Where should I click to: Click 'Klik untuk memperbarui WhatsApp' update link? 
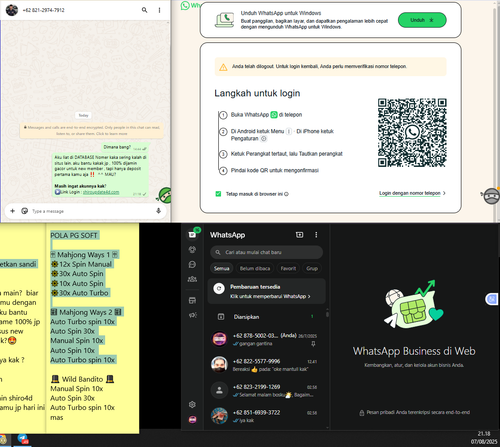click(x=270, y=296)
